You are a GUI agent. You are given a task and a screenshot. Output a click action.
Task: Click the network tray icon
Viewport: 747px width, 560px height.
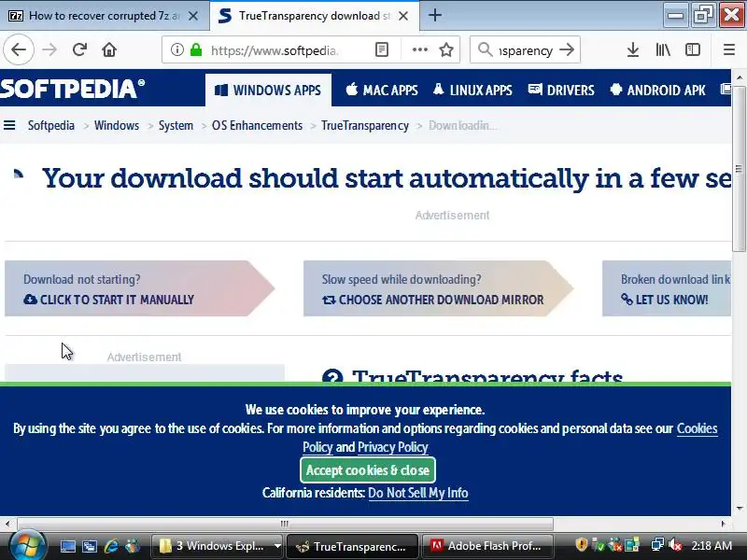tap(657, 545)
